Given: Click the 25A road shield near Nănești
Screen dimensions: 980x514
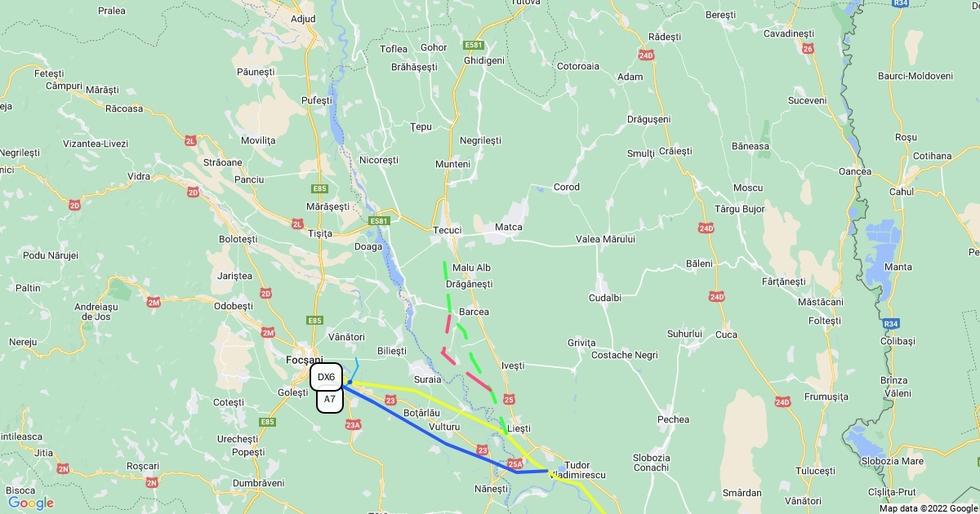Looking at the screenshot, I should tap(514, 464).
